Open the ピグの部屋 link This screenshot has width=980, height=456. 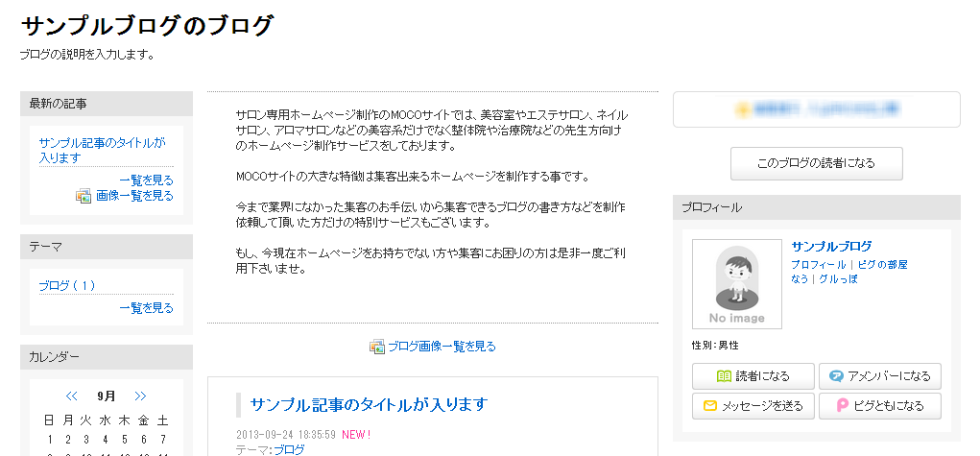(882, 265)
